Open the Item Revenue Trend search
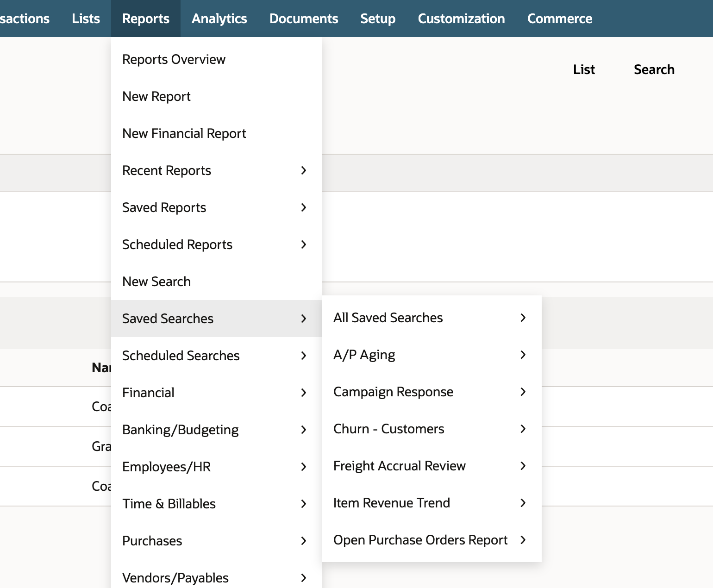The image size is (713, 588). point(432,503)
